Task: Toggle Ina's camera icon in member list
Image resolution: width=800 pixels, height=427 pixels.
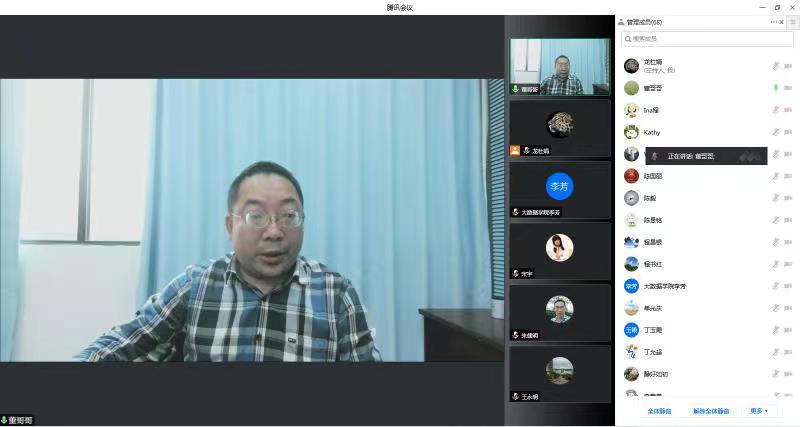Action: point(789,110)
